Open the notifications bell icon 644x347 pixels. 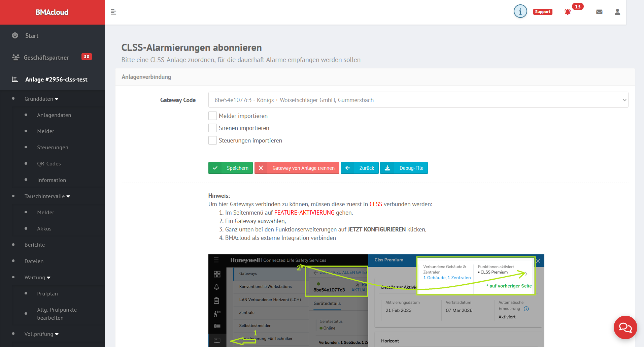click(568, 12)
